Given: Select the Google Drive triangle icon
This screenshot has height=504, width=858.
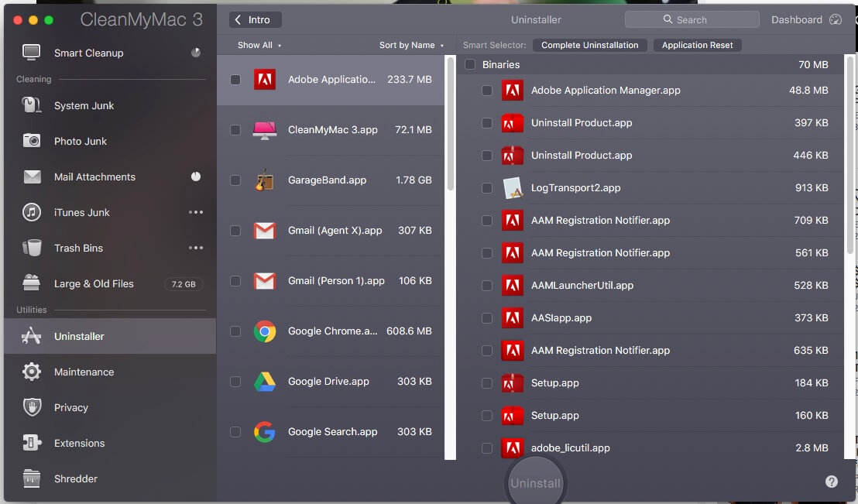Looking at the screenshot, I should click(x=264, y=382).
